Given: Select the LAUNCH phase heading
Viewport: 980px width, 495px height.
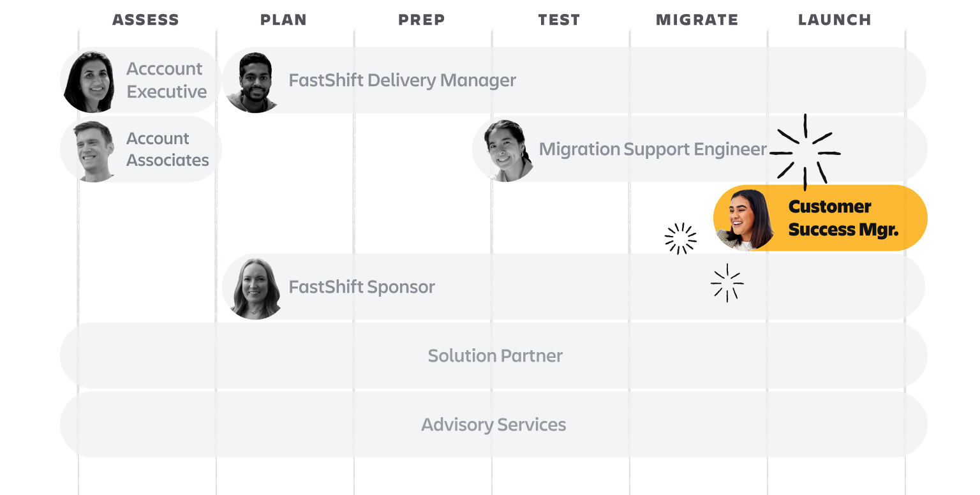Looking at the screenshot, I should point(835,20).
